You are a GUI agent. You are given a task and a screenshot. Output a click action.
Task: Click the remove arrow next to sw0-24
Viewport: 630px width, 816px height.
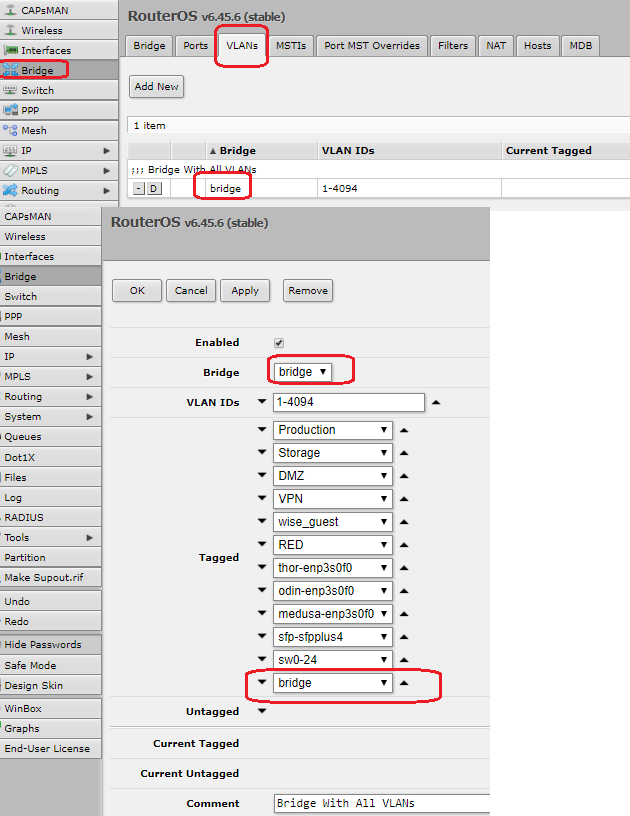click(x=404, y=660)
